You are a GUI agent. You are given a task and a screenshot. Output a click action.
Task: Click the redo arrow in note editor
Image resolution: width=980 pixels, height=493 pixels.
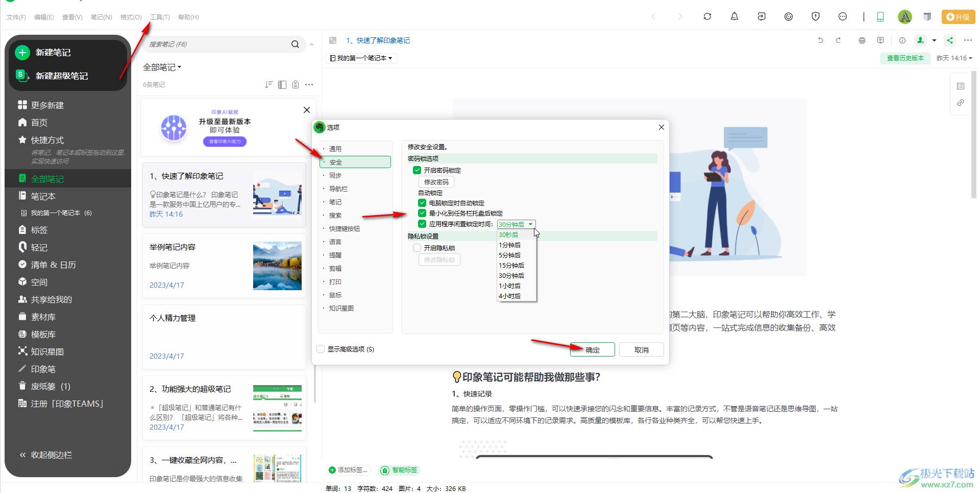tap(838, 40)
